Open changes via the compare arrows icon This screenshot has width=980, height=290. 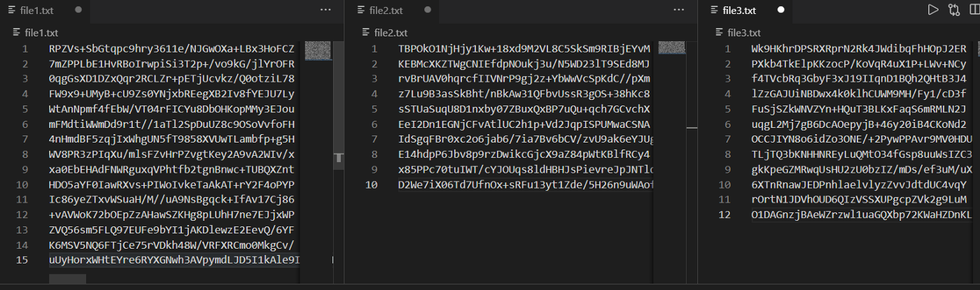pyautogui.click(x=953, y=10)
